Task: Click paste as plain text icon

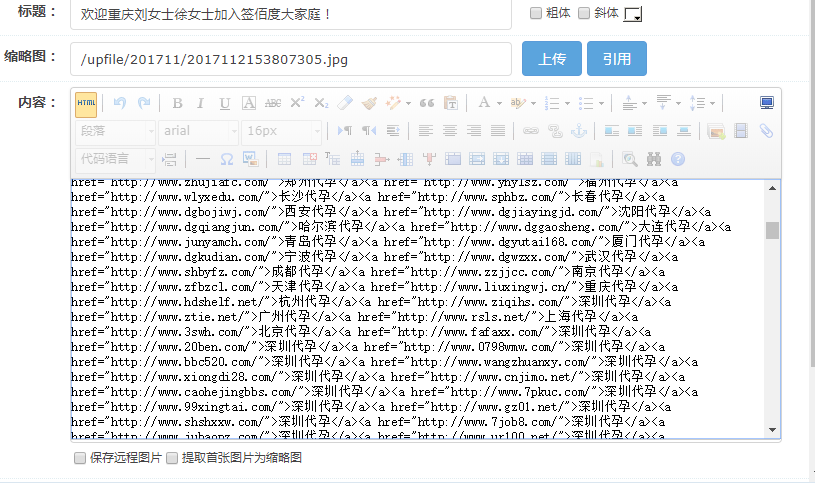Action: coord(451,103)
